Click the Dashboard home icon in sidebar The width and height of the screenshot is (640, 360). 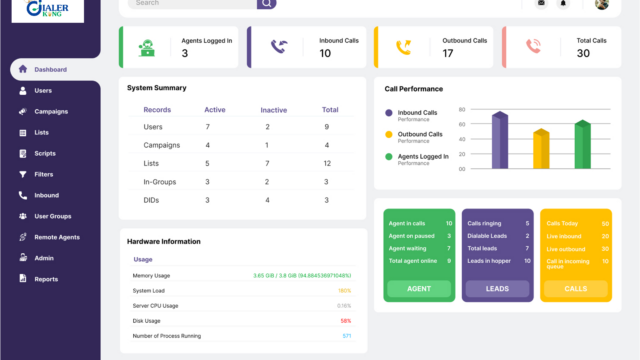pos(23,69)
